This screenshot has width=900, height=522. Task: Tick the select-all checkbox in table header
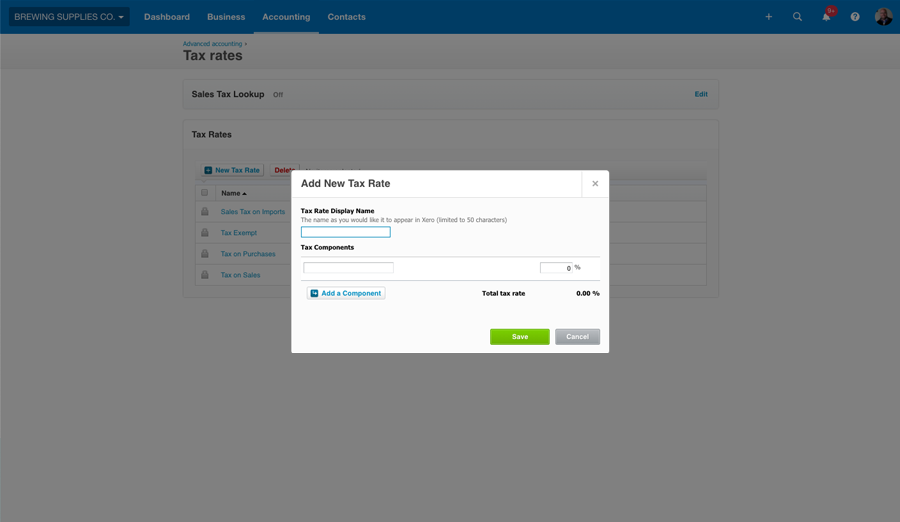pyautogui.click(x=205, y=193)
